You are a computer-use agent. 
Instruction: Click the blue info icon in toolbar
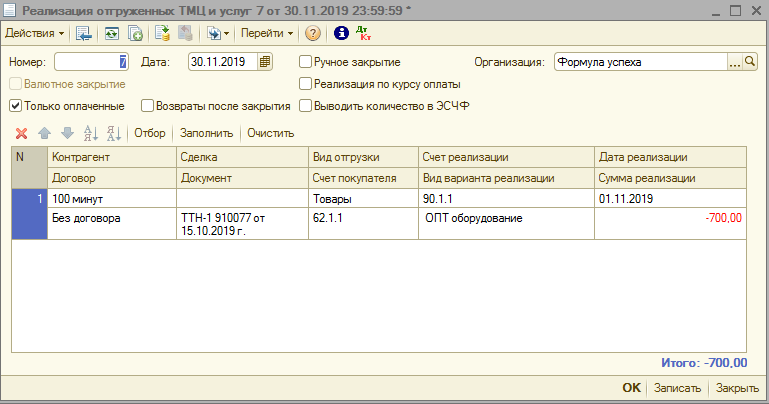[x=340, y=33]
